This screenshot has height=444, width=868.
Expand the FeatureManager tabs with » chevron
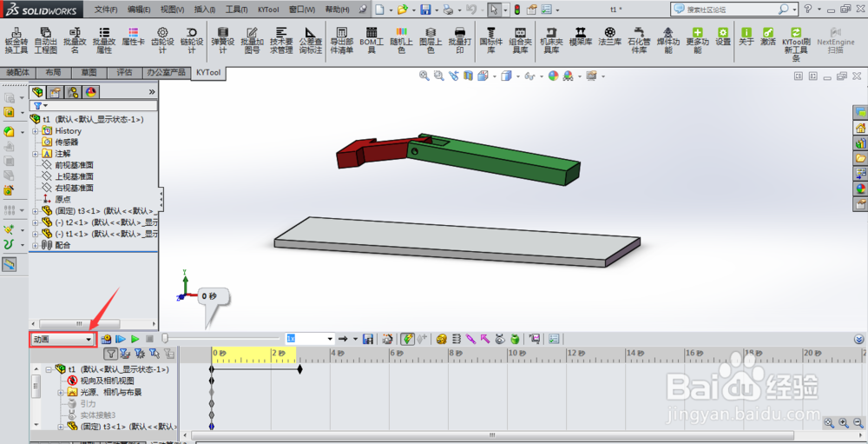(x=152, y=92)
